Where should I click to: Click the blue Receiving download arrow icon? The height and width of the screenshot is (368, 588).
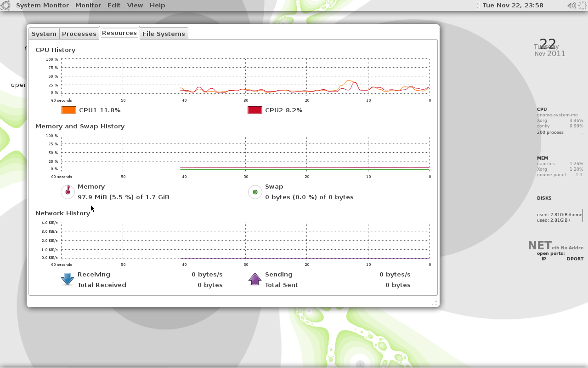point(67,279)
